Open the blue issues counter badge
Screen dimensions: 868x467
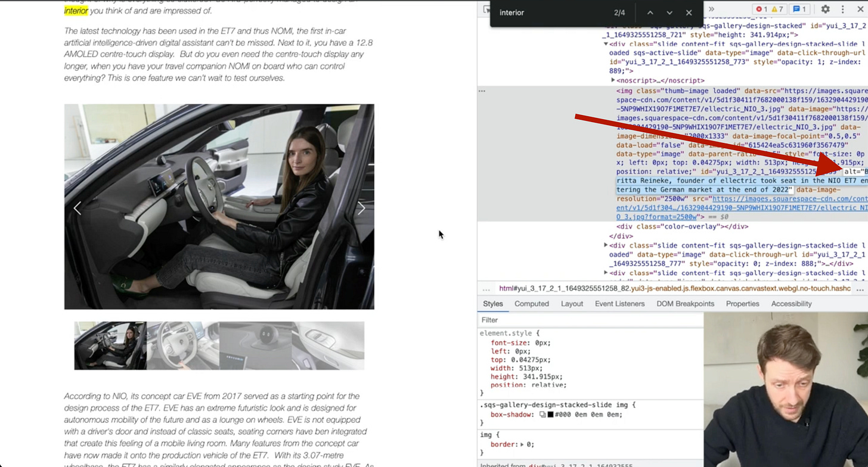799,9
